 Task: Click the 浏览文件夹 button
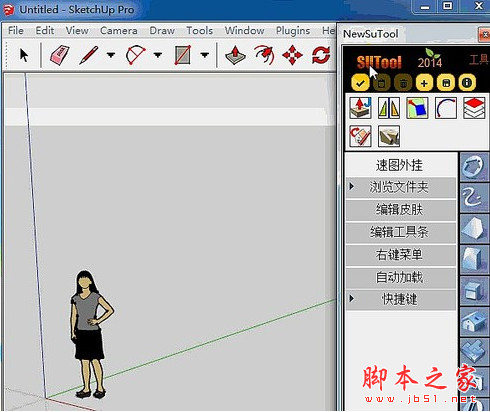coord(401,187)
